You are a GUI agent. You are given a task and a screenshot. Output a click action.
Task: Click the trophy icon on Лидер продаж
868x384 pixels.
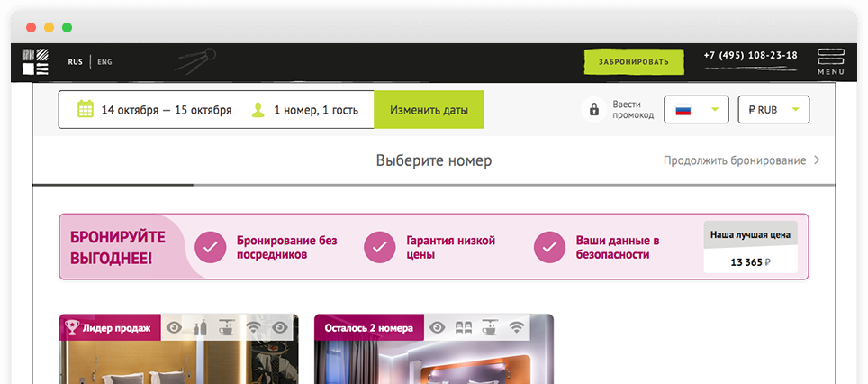point(72,327)
